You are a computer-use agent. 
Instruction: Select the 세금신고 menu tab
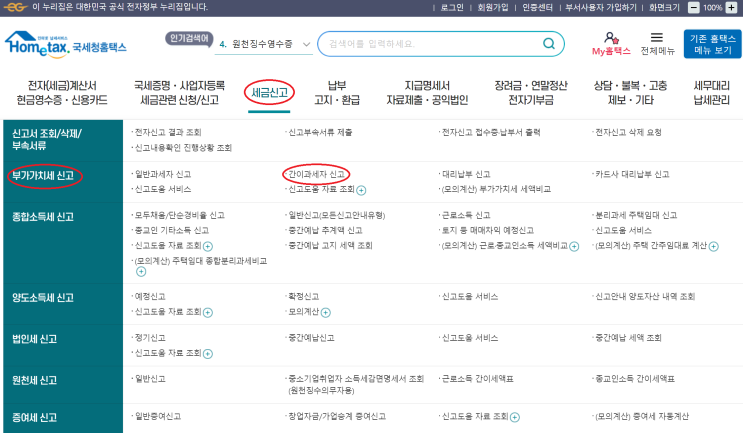click(x=269, y=92)
